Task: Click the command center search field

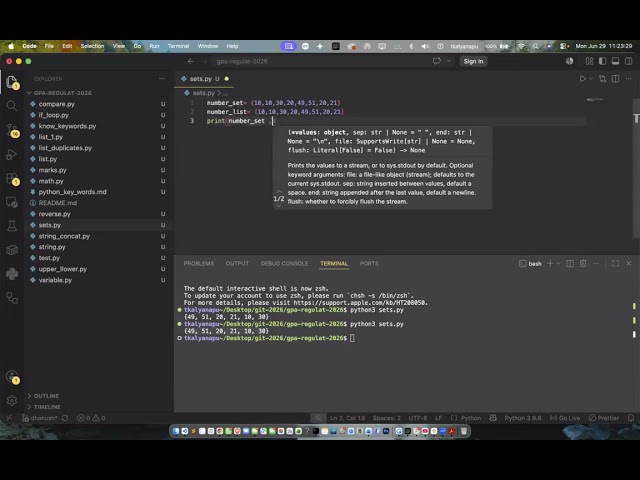Action: [x=319, y=61]
